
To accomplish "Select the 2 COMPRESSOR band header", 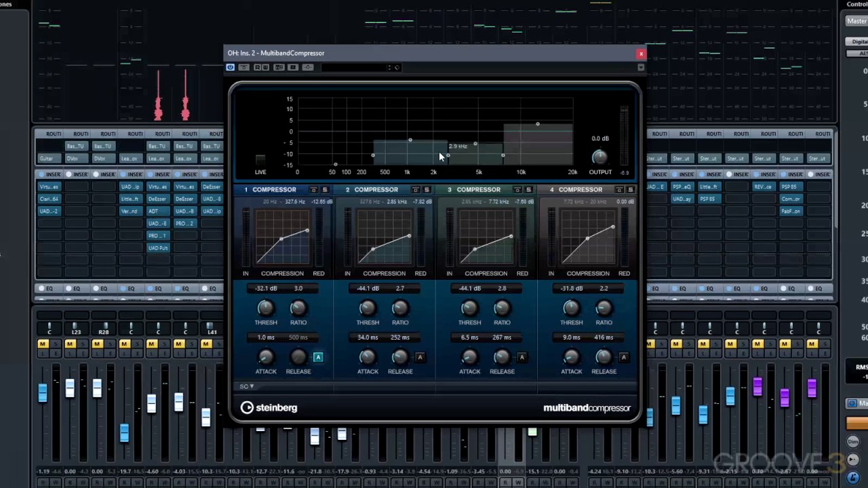I will click(372, 190).
